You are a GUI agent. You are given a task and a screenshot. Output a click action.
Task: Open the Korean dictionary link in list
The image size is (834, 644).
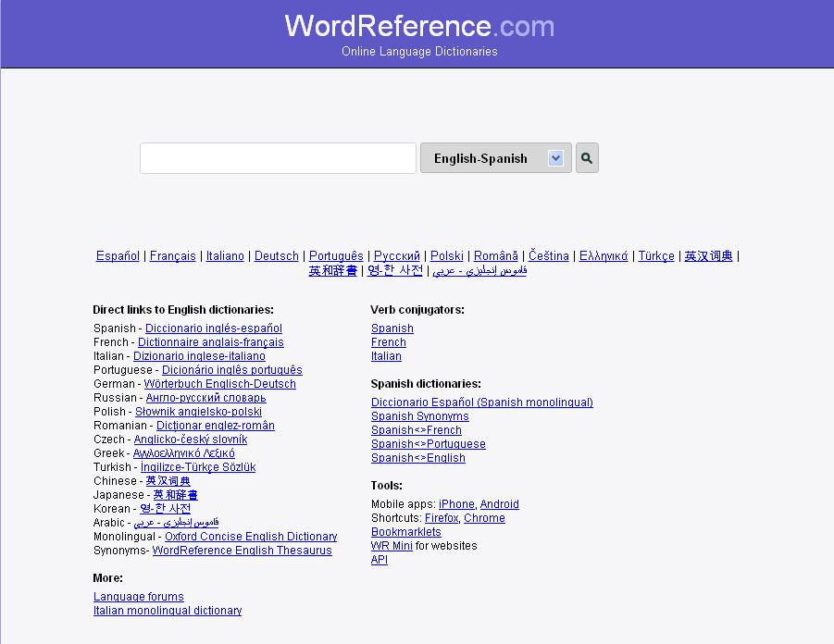click(x=165, y=508)
